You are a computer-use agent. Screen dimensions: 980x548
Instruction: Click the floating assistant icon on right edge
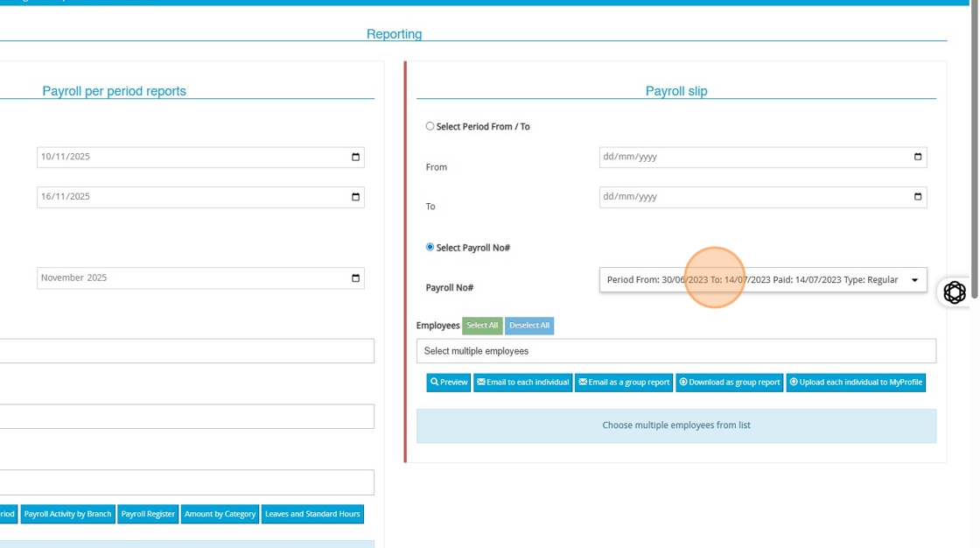click(x=955, y=292)
